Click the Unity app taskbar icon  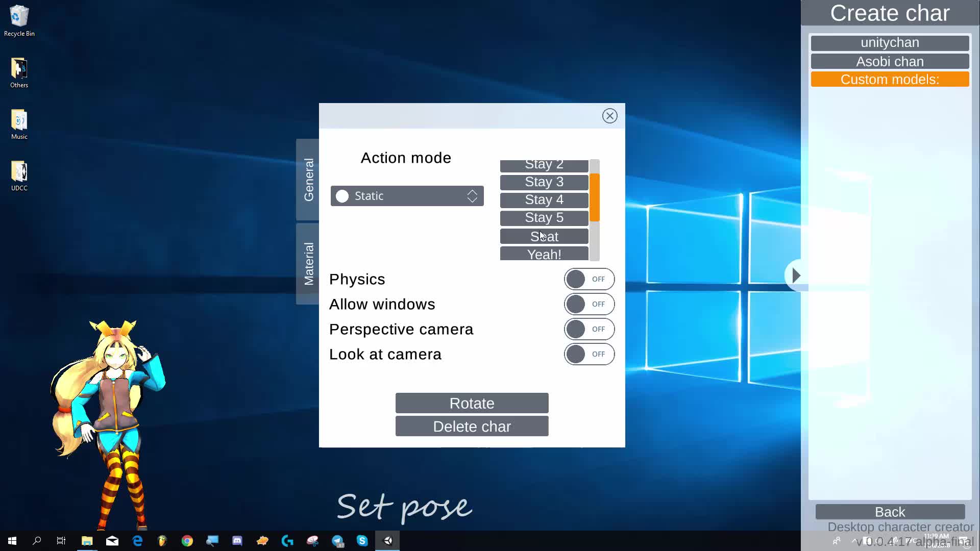pos(388,541)
